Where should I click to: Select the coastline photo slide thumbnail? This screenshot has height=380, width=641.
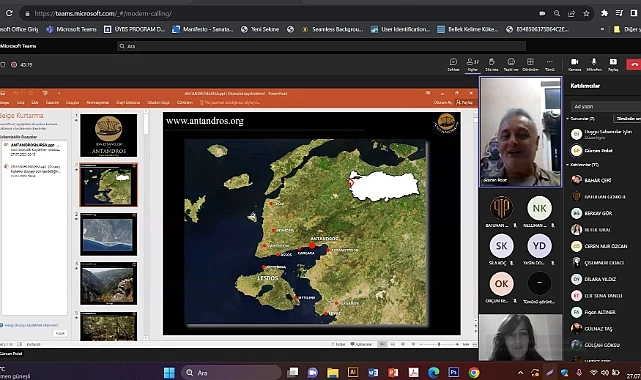pos(108,234)
